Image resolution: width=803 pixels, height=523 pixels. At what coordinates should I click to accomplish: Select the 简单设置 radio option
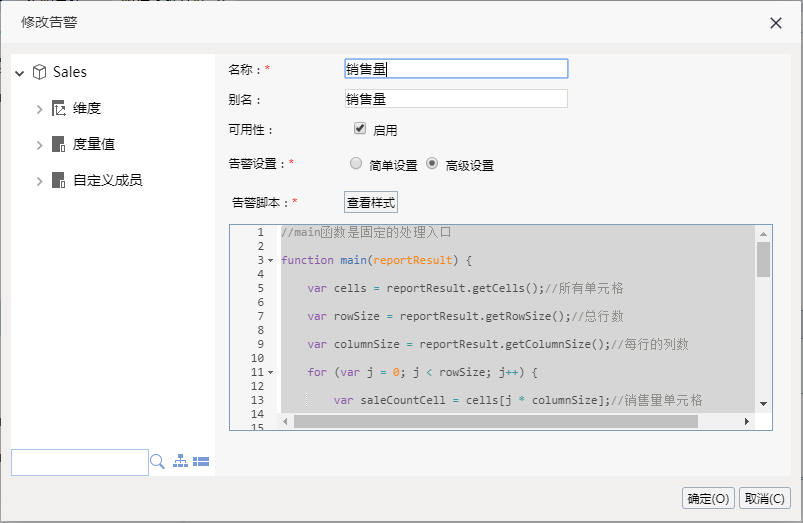[356, 163]
